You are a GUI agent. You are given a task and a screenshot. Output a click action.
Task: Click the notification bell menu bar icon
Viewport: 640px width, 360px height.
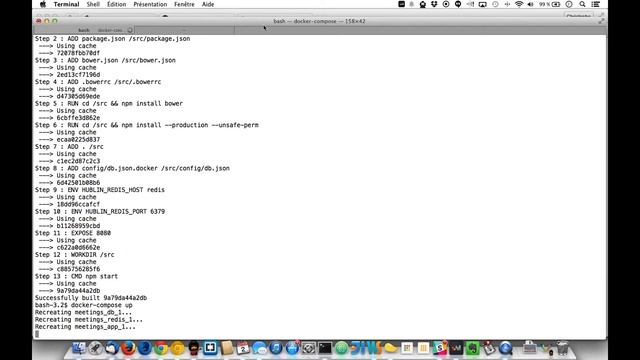411,4
